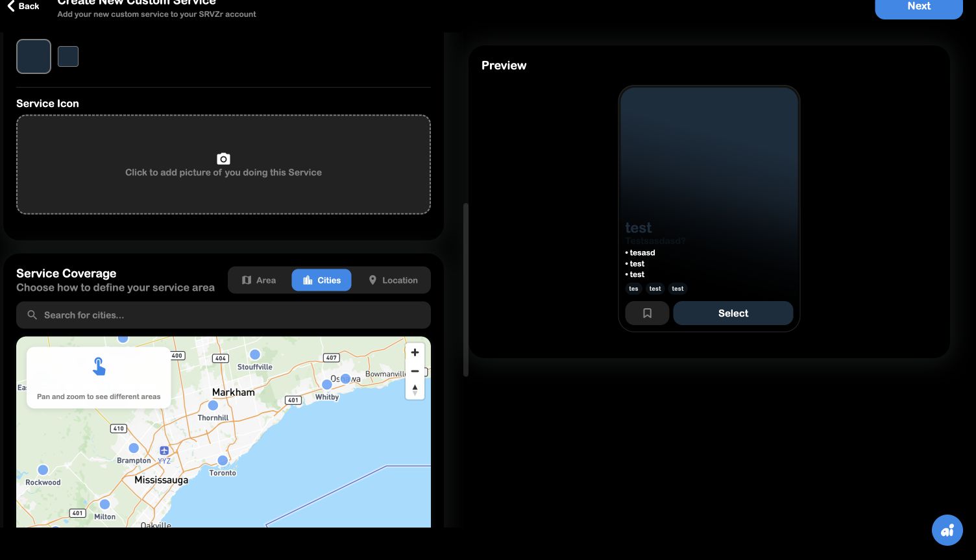976x560 pixels.
Task: Click the "tesasd" bullet in preview
Action: 640,252
